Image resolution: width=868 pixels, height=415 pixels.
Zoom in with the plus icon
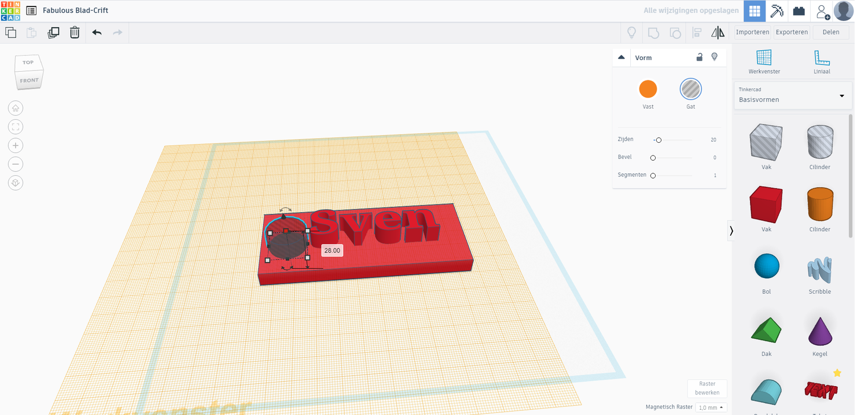pos(16,146)
